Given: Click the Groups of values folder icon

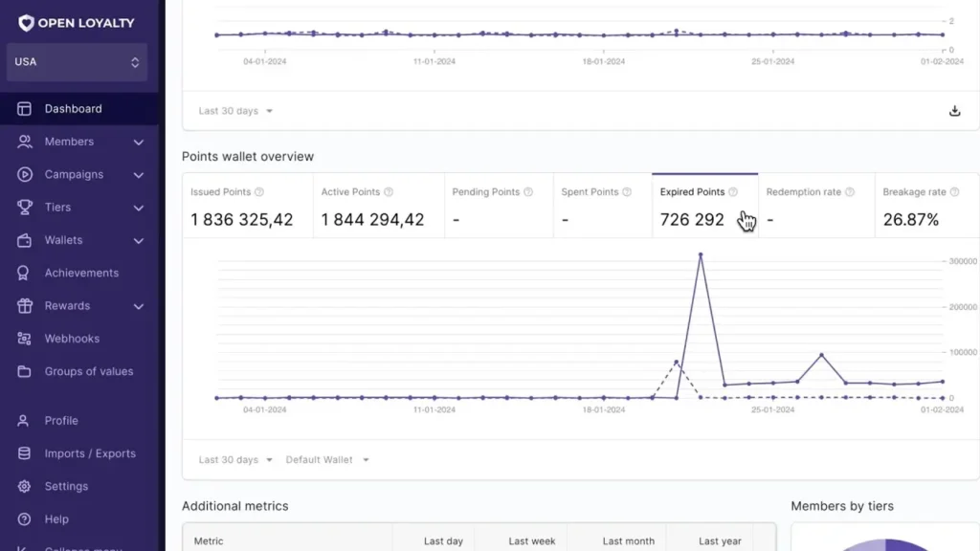Looking at the screenshot, I should click(x=24, y=371).
